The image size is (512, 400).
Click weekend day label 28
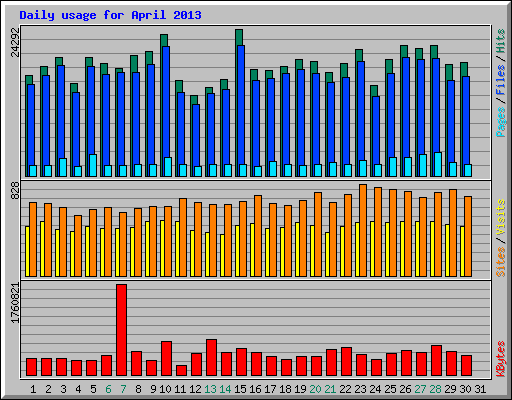[435, 389]
